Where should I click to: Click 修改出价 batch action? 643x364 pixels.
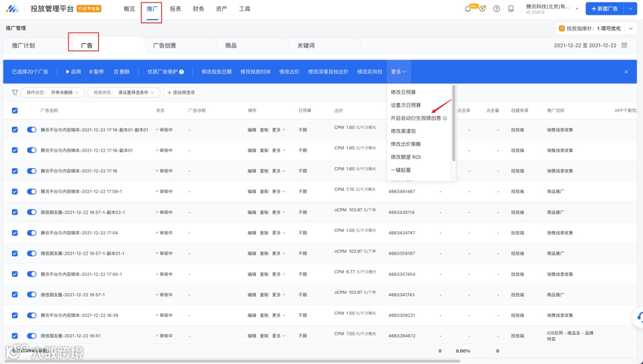(x=289, y=71)
